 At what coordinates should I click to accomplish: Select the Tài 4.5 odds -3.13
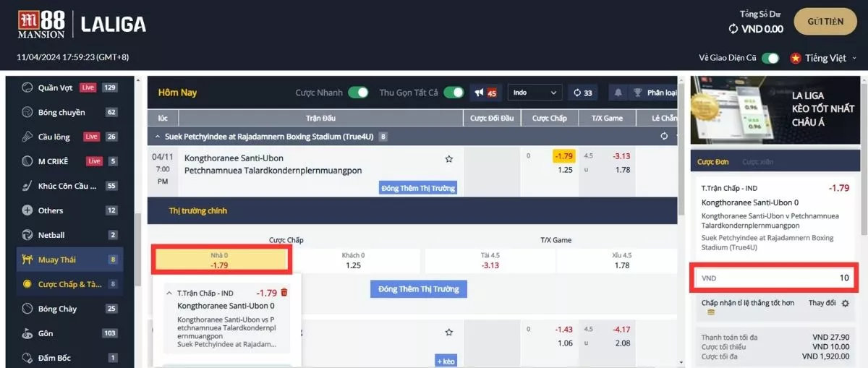point(490,260)
